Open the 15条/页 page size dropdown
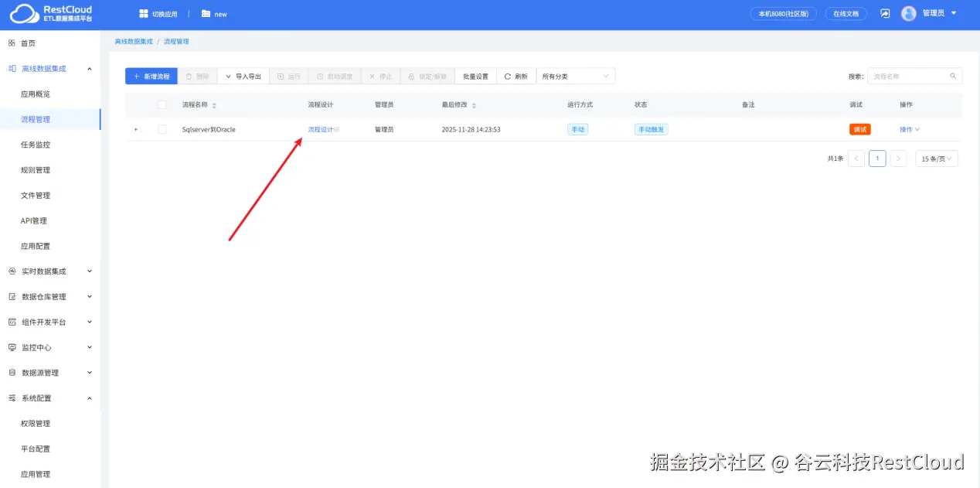 [x=937, y=159]
